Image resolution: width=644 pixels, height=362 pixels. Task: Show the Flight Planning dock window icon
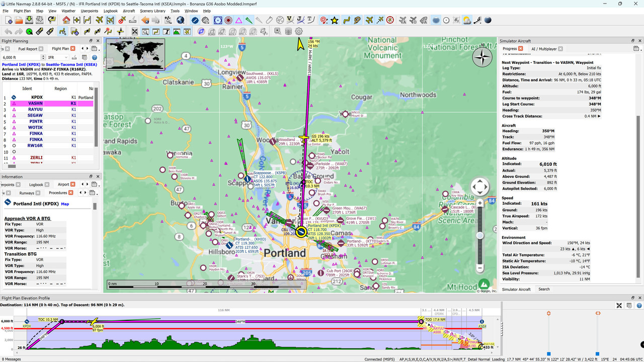tap(155, 31)
